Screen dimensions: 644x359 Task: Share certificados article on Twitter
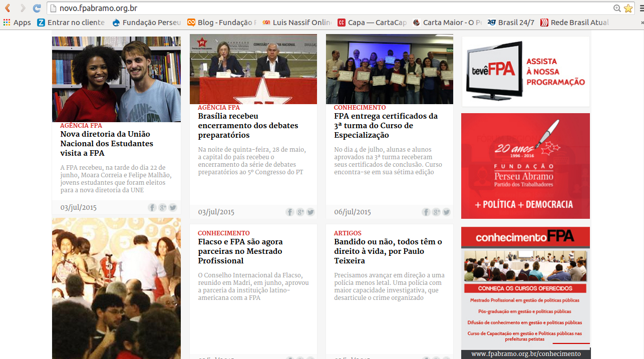(446, 212)
